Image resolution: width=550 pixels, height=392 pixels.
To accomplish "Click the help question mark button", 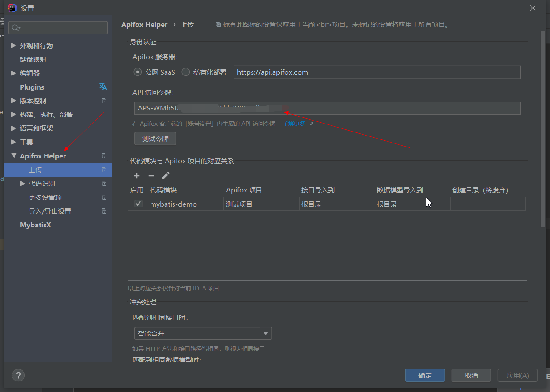I will 18,375.
